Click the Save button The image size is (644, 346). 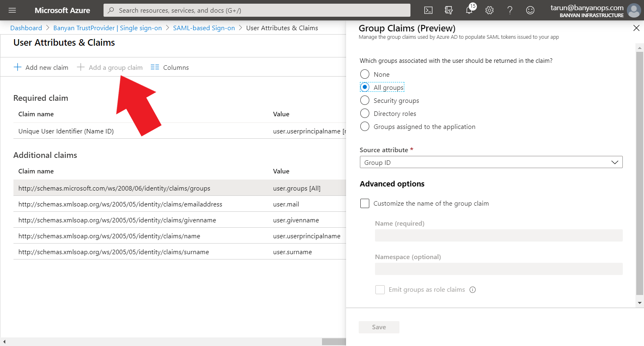[379, 327]
